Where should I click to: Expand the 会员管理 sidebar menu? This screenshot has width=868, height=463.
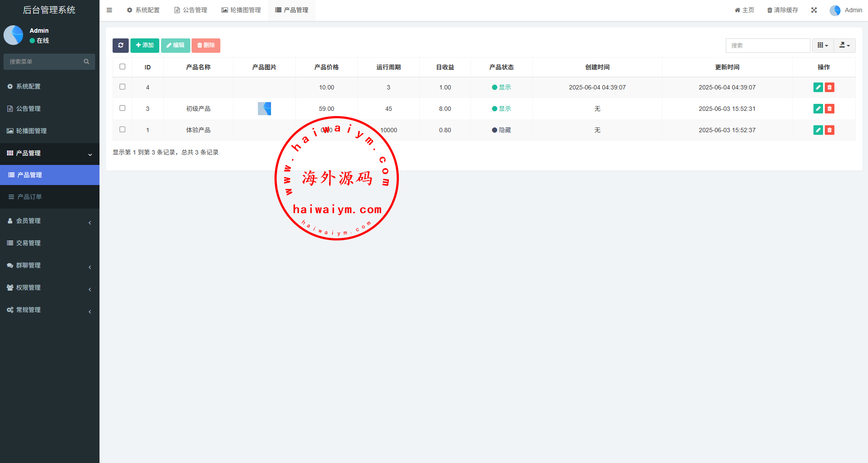49,221
